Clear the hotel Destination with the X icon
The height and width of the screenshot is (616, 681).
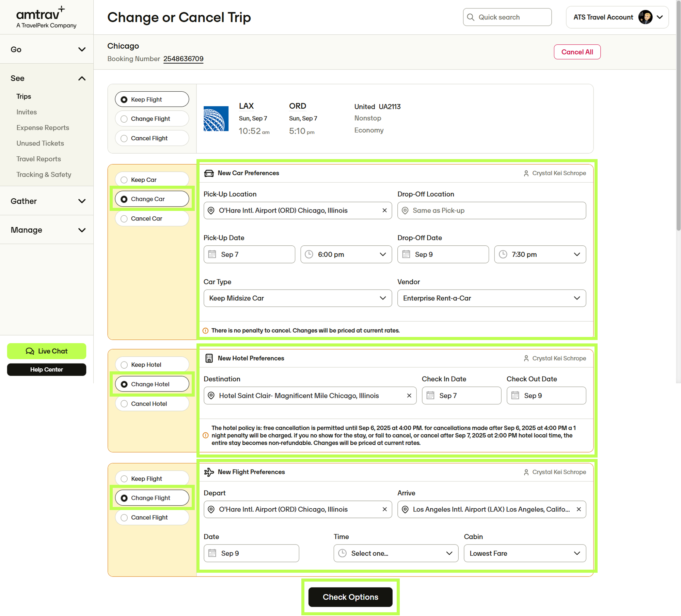coord(409,396)
